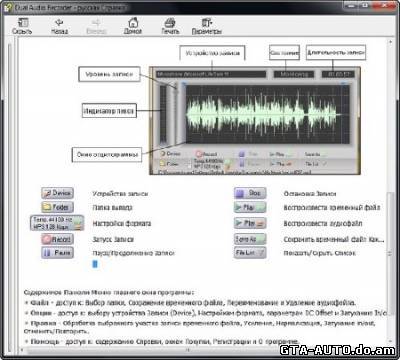Click the Play audio file button icon
Image resolution: width=400 pixels, height=360 pixels.
(250, 223)
